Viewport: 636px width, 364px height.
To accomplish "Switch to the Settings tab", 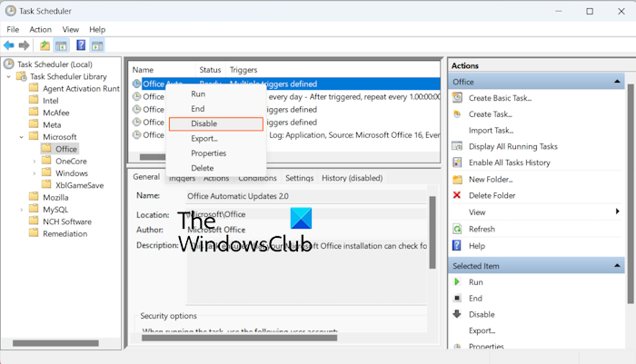I will pyautogui.click(x=299, y=178).
